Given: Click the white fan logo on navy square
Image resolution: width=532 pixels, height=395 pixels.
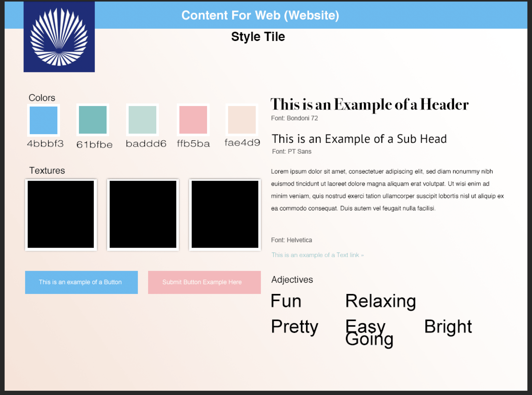Looking at the screenshot, I should (59, 37).
